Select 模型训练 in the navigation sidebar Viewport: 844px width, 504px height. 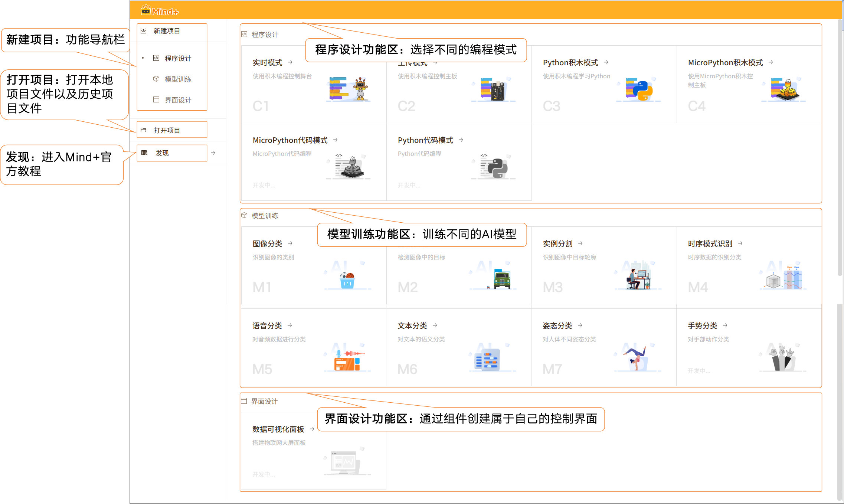pyautogui.click(x=178, y=79)
